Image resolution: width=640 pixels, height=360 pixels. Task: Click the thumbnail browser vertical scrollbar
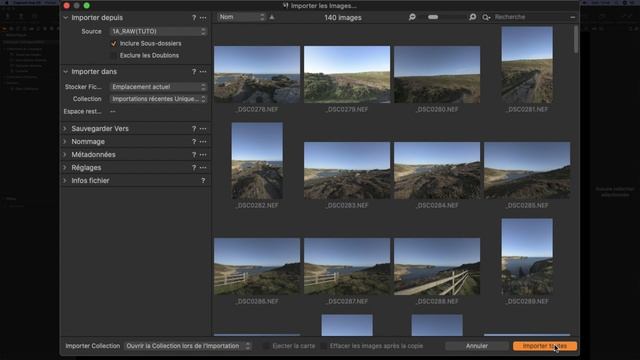576,39
